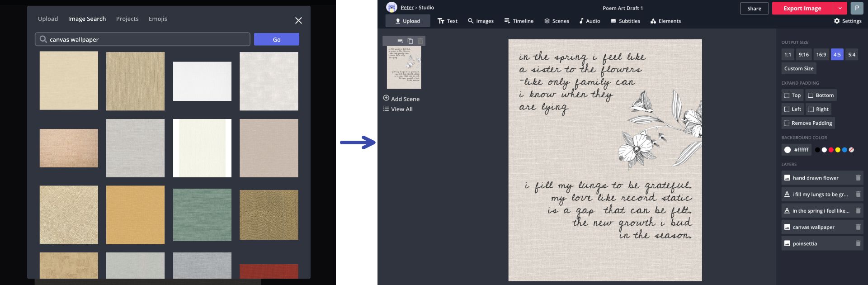Click the text icon on 'i fill my lungs' layer
This screenshot has height=285, width=868.
(x=787, y=194)
